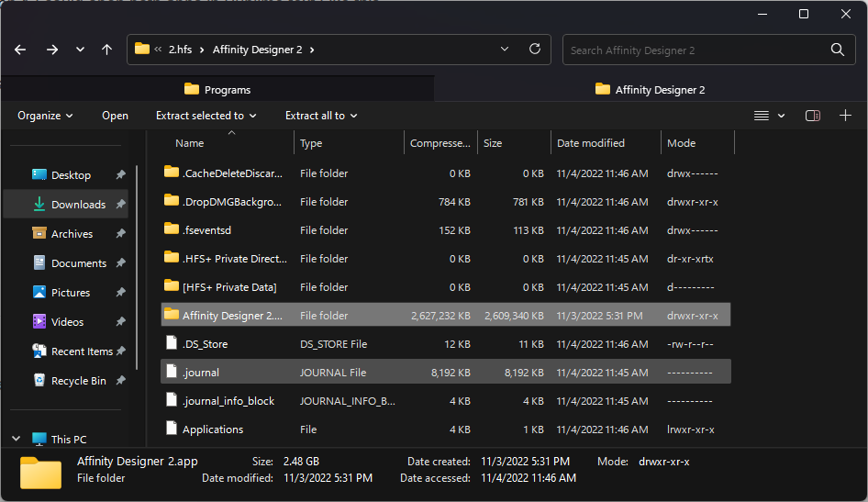
Task: Open Recycle Bin from sidebar
Action: [x=78, y=381]
